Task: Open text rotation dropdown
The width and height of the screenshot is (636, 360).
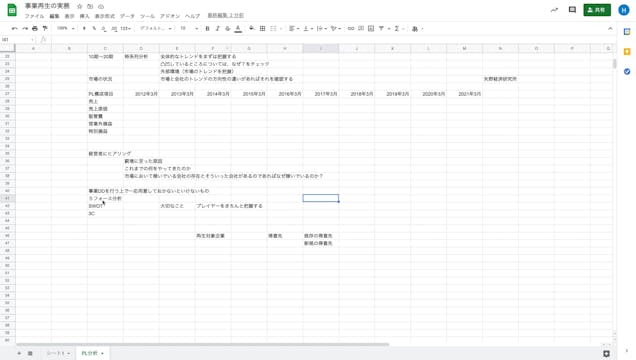Action: click(336, 28)
